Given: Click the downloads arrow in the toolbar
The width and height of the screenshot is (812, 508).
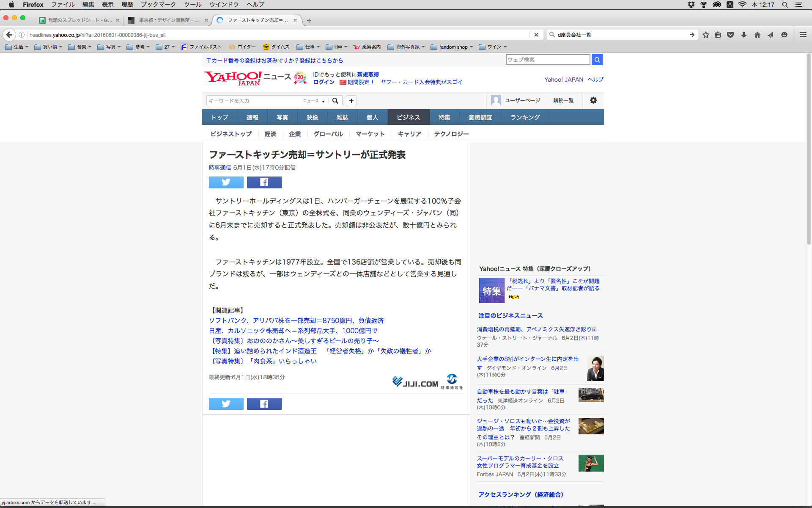Looking at the screenshot, I should 743,35.
